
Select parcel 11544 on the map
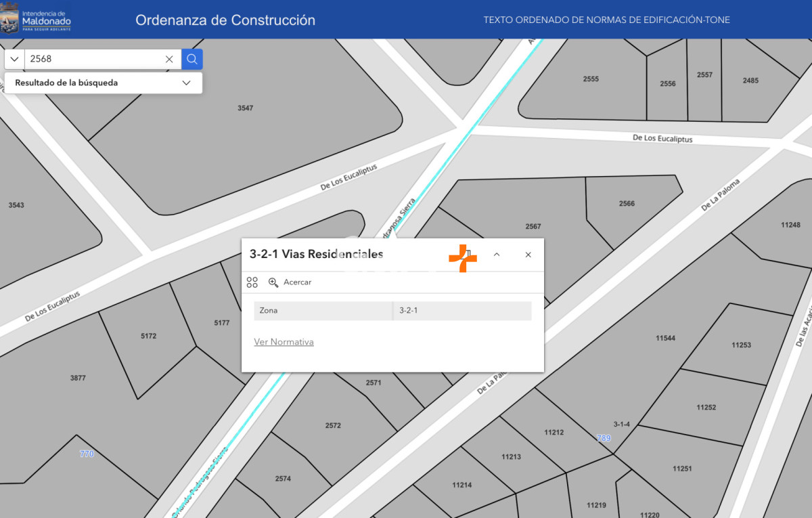[665, 338]
